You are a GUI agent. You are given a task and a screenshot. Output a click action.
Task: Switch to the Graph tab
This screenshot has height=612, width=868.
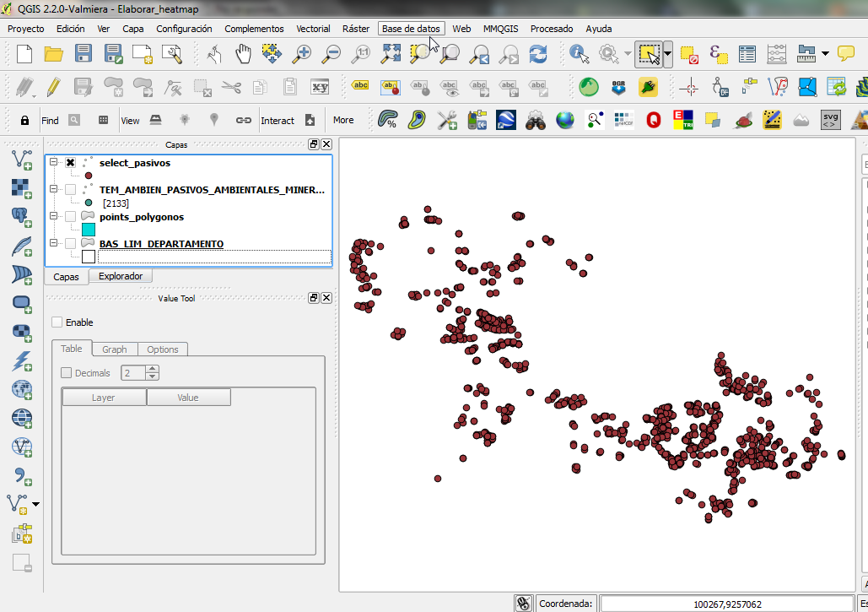pos(114,349)
